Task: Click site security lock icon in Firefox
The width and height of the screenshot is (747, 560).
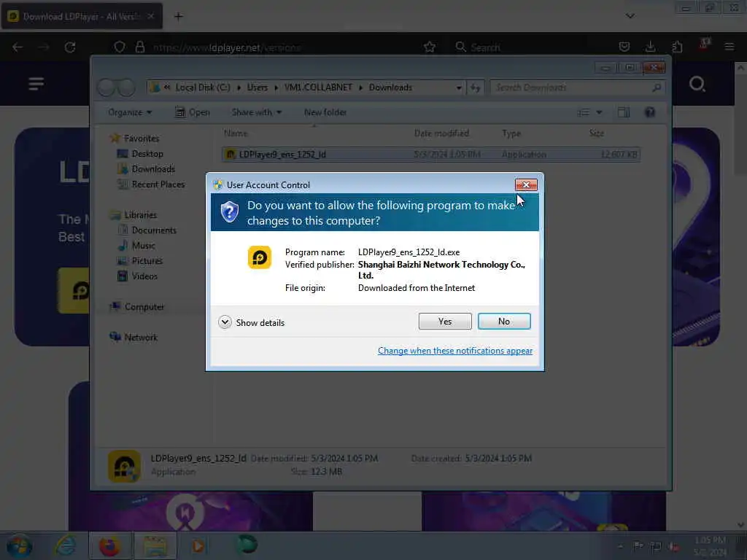Action: (139, 47)
